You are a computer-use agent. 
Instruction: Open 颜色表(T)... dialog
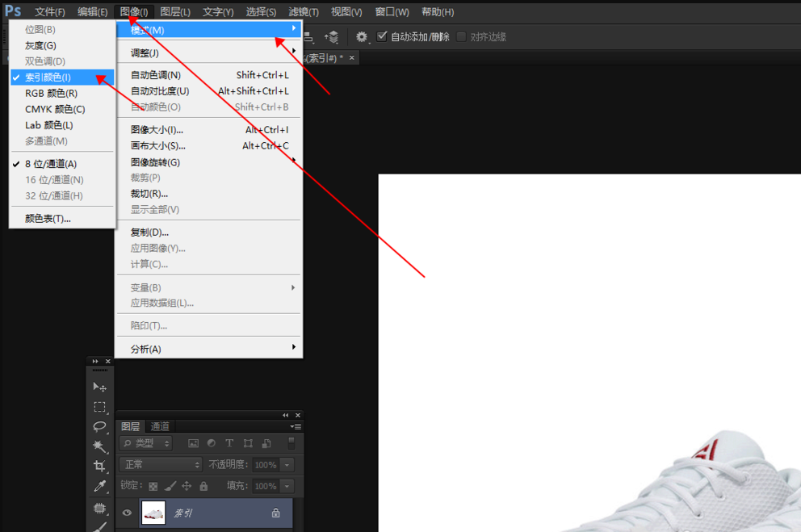[x=62, y=219]
